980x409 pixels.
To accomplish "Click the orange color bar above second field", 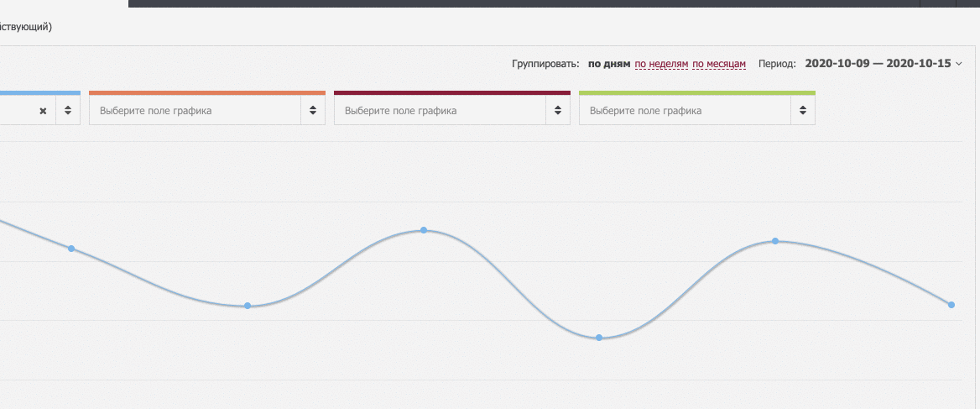I will click(x=207, y=92).
